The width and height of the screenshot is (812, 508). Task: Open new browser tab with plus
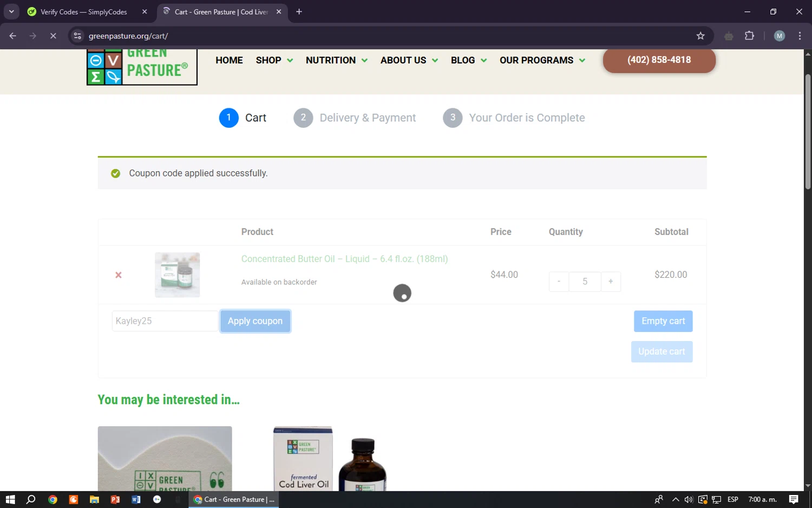[x=299, y=11]
